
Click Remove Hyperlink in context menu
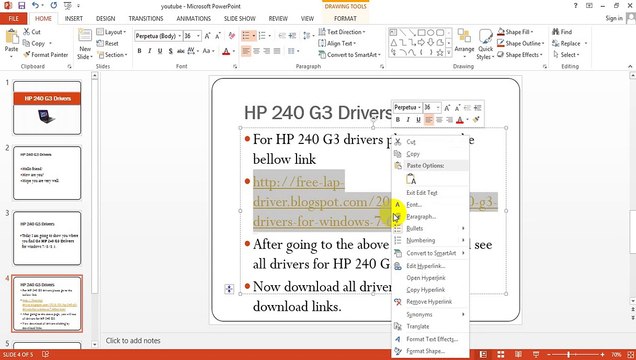429,301
